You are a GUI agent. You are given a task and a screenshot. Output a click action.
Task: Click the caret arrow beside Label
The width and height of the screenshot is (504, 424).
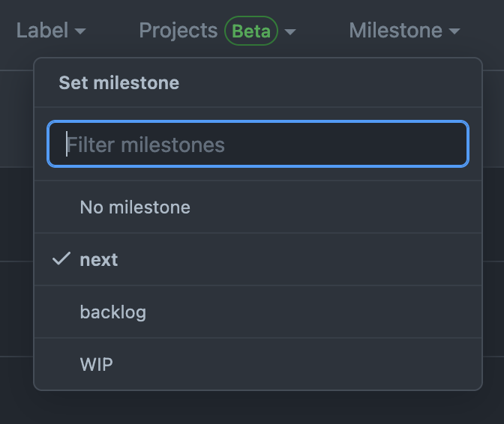pos(80,31)
